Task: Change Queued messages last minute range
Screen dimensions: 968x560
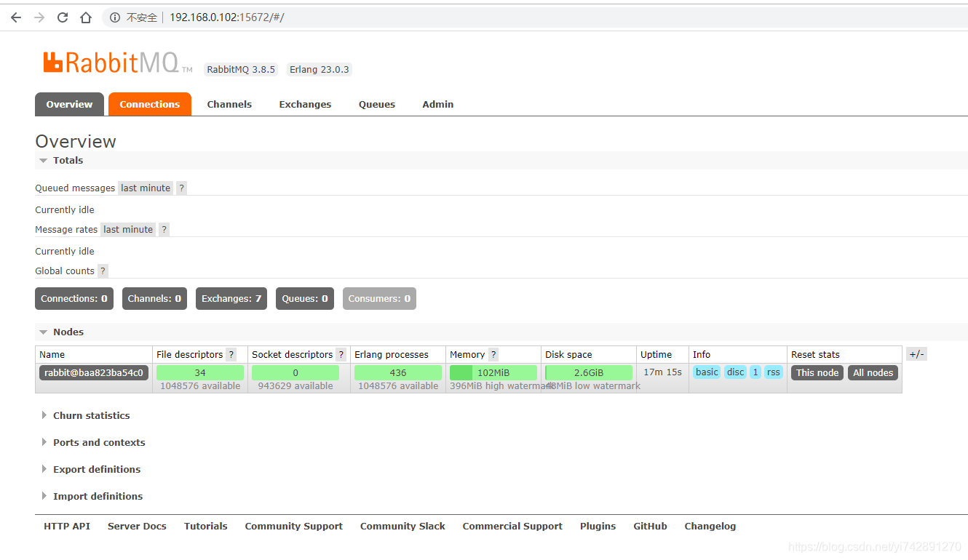Action: (x=146, y=188)
